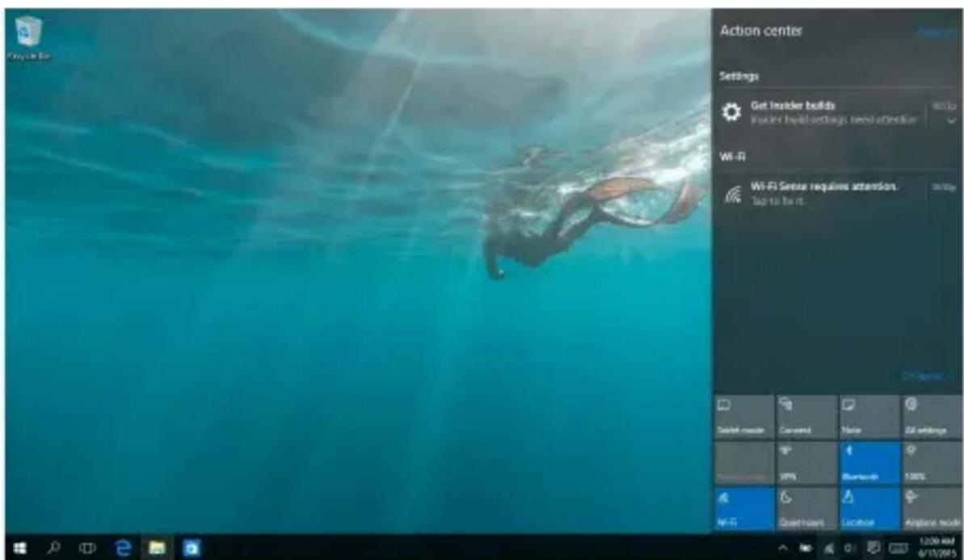The image size is (964, 560).
Task: Toggle the VPN quick action
Action: (806, 463)
